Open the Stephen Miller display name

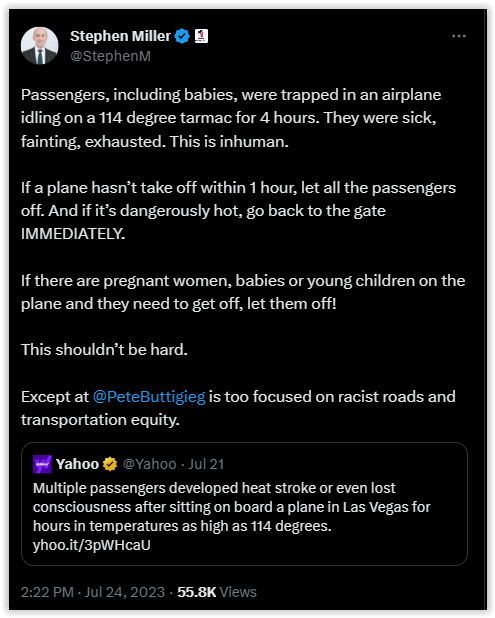[120, 36]
